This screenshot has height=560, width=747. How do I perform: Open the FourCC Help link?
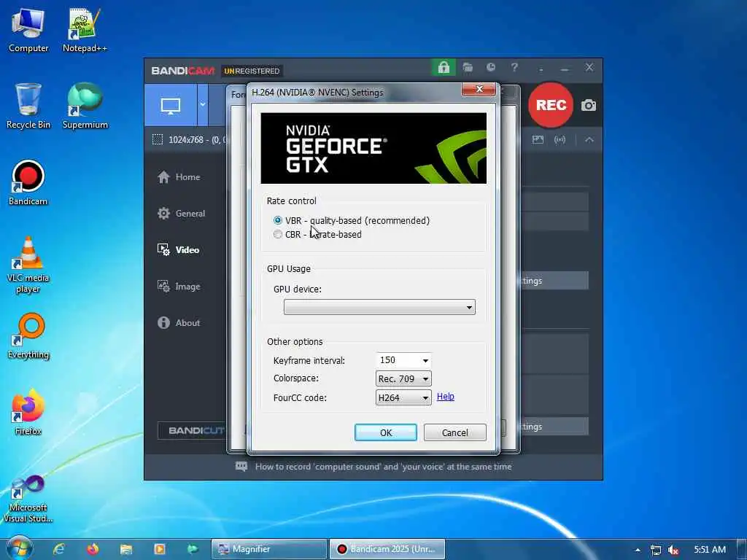pyautogui.click(x=446, y=396)
